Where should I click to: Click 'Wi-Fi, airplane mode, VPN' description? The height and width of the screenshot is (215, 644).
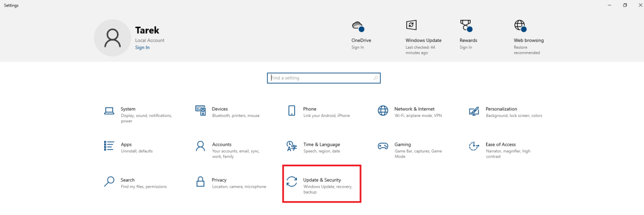click(418, 115)
